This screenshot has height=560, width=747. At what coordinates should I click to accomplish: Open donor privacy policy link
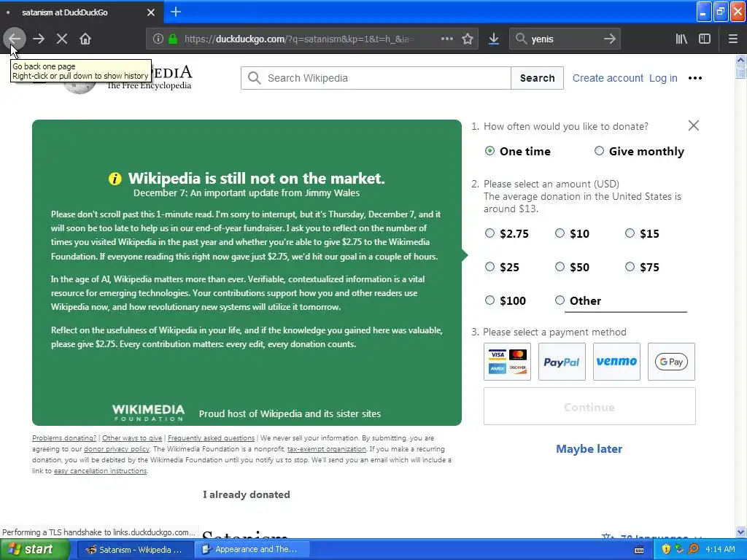(117, 449)
